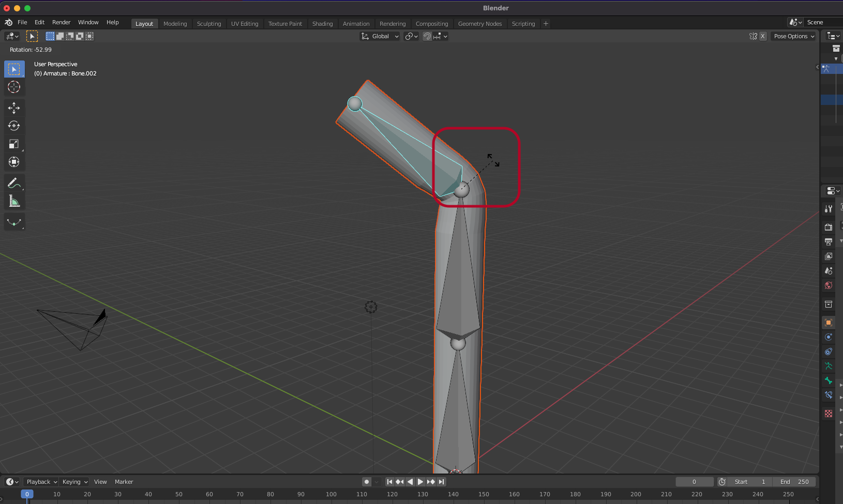
Task: Open the editor type dropdown in viewport
Action: pyautogui.click(x=12, y=36)
